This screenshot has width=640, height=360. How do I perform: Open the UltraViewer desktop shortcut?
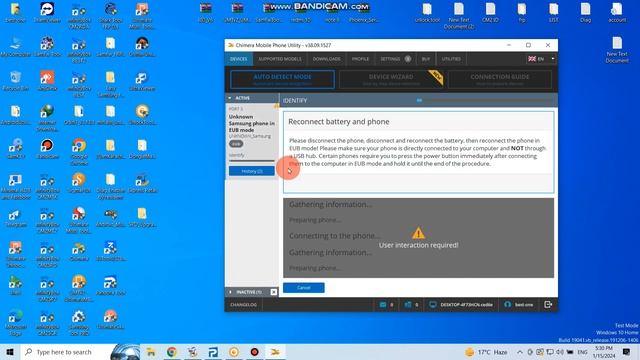click(x=142, y=81)
